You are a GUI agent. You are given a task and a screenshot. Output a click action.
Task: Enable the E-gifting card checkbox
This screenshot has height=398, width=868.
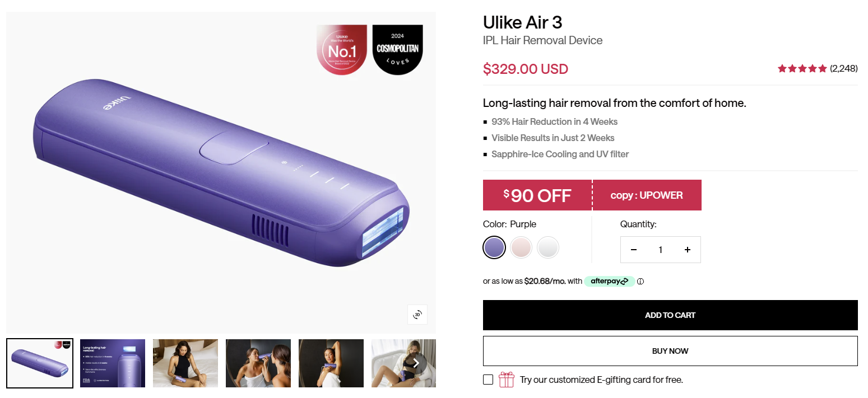coord(488,380)
